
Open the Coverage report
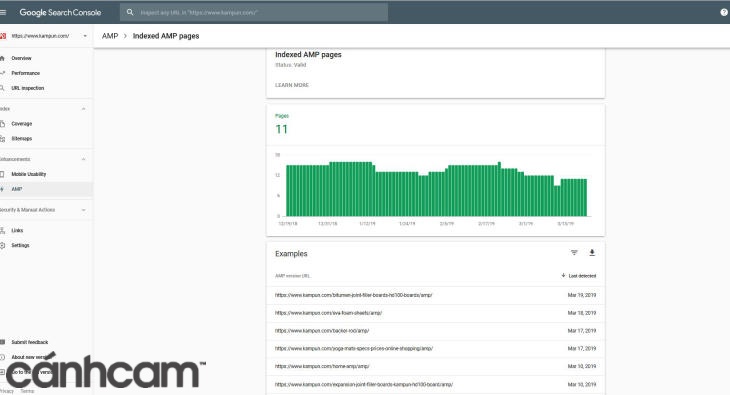(21, 124)
